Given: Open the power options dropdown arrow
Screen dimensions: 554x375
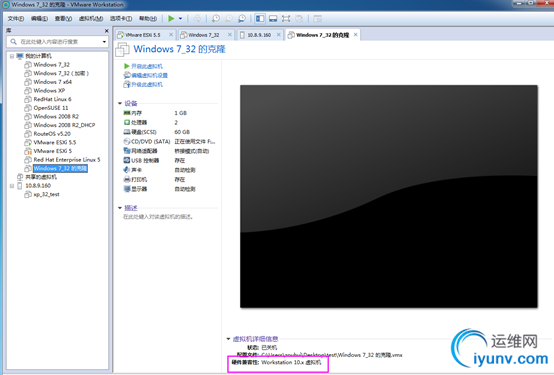Looking at the screenshot, I should 180,18.
